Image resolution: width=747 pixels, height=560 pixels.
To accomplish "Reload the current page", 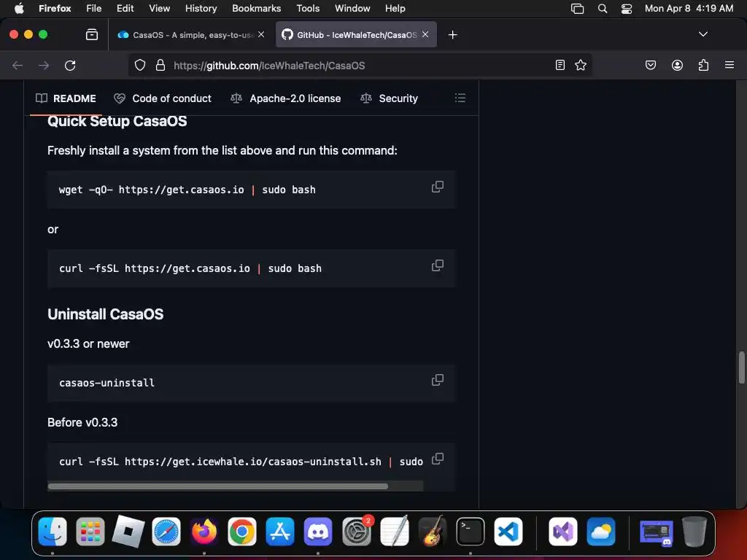I will (x=70, y=65).
